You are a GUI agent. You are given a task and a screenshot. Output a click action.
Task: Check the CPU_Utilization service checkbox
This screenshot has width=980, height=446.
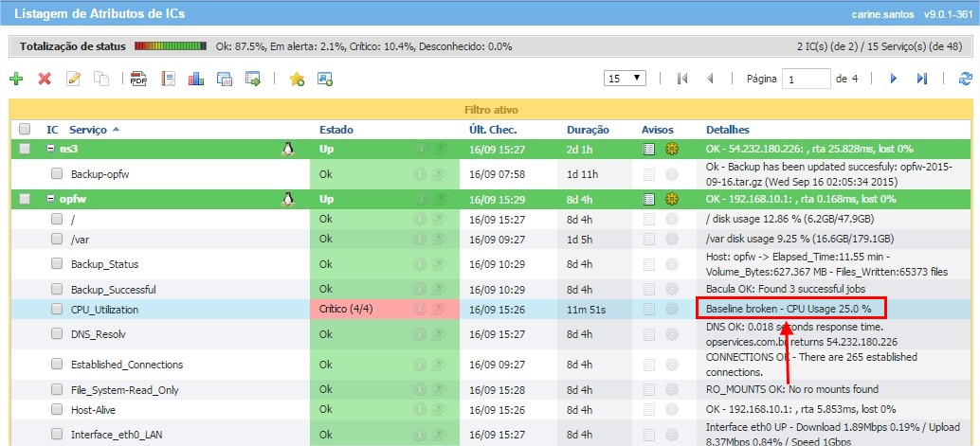pos(57,309)
